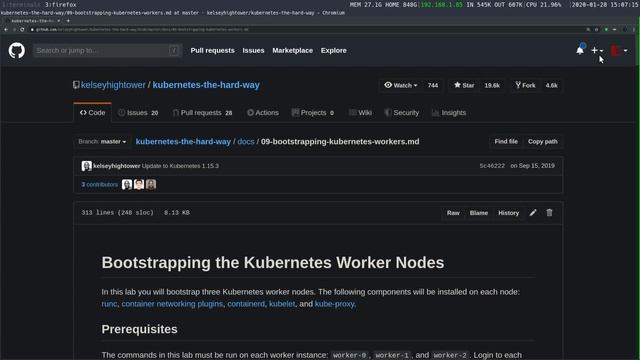Open the Insights tab
This screenshot has height=360, width=640.
(449, 113)
